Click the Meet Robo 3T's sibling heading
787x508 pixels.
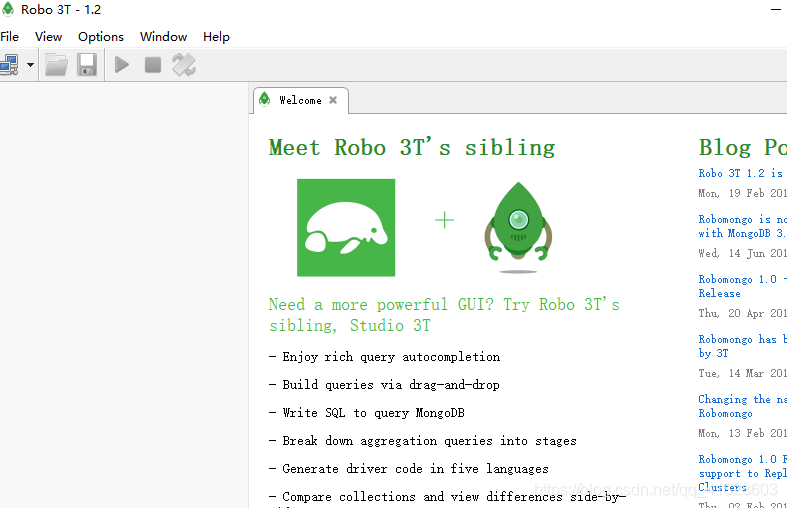(x=412, y=148)
